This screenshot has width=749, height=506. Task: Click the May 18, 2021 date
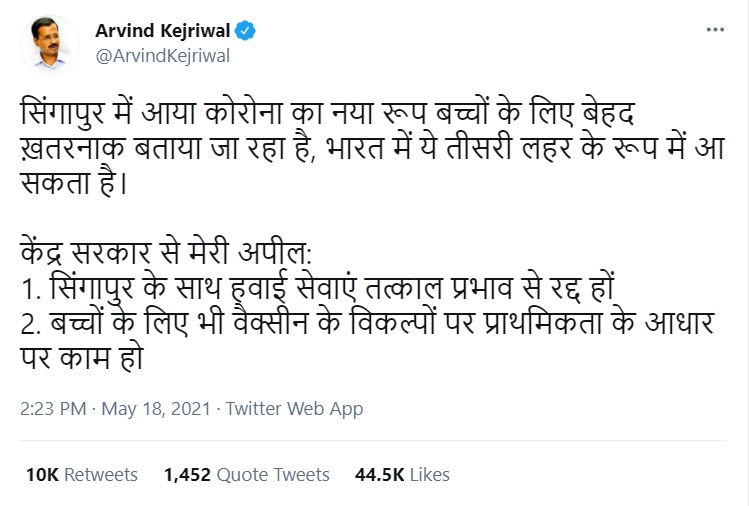pyautogui.click(x=156, y=408)
